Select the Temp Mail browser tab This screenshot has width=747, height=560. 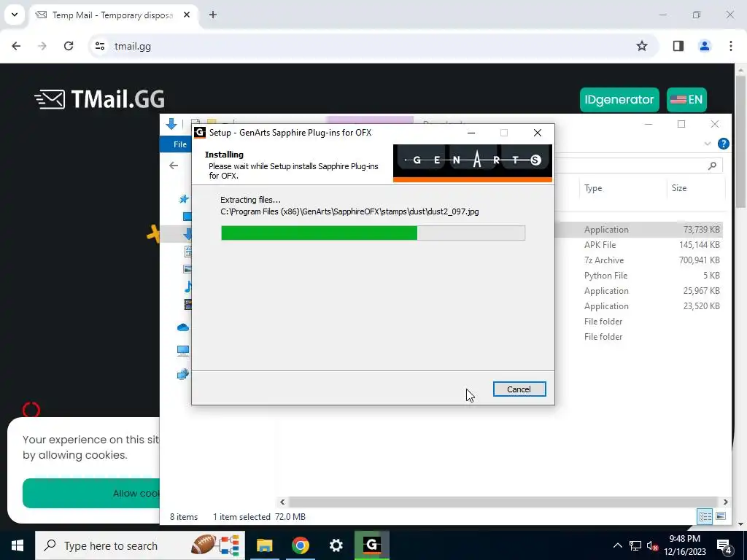coord(113,15)
